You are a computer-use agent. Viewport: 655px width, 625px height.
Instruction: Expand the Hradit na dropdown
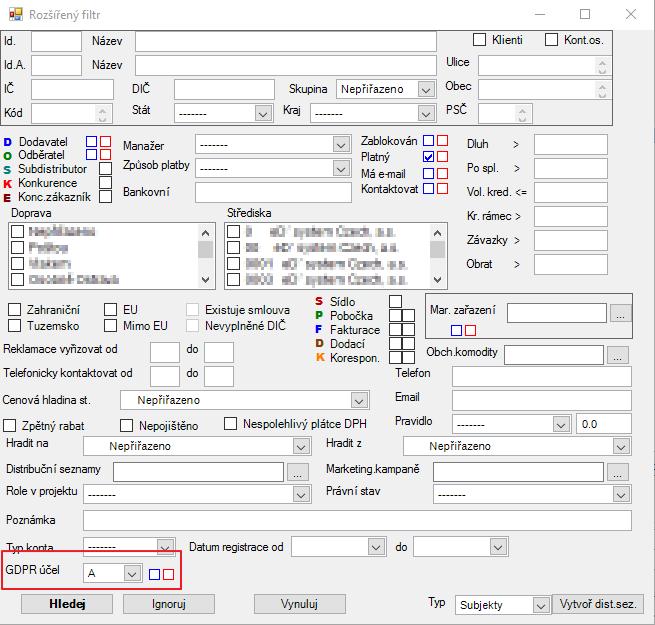click(301, 447)
